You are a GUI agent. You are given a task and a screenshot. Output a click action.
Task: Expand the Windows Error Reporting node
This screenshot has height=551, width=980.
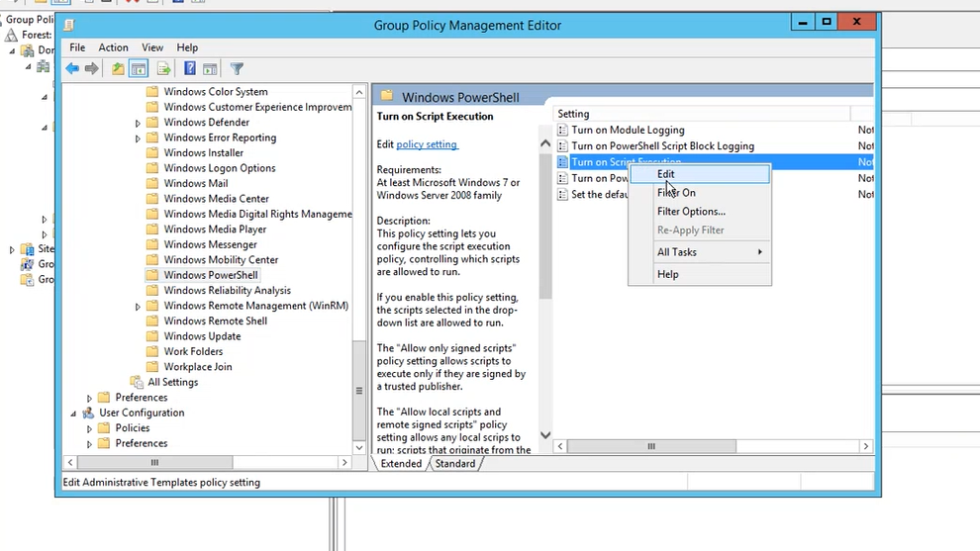pyautogui.click(x=138, y=138)
